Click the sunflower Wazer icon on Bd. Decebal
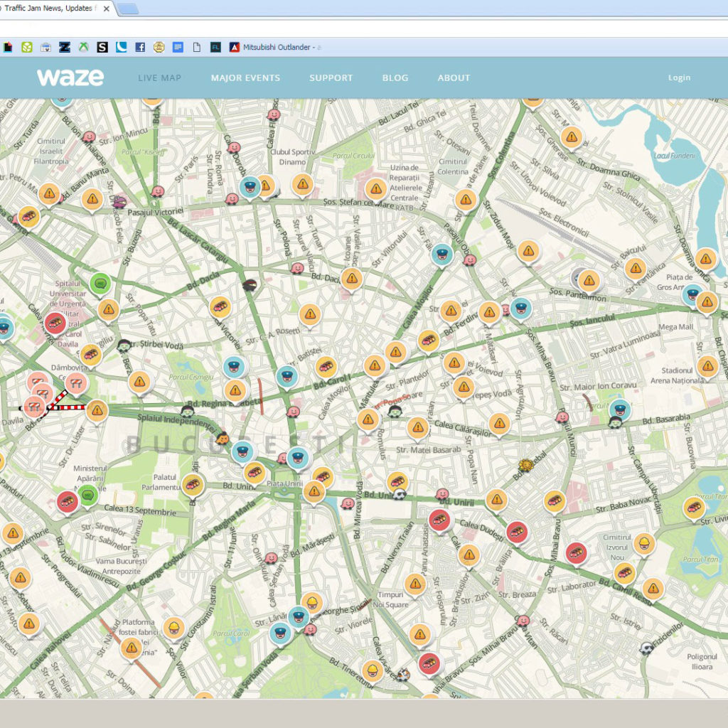This screenshot has height=728, width=728. (x=525, y=466)
